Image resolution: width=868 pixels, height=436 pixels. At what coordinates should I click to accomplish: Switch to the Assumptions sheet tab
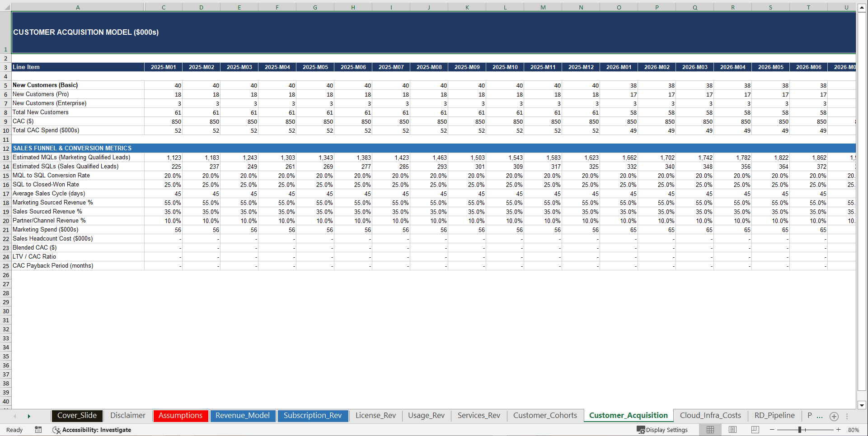coord(180,416)
